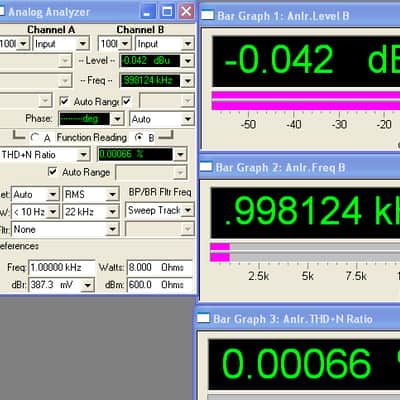
Task: Toggle Channel B Auto Range checkbox
Action: pos(126,101)
